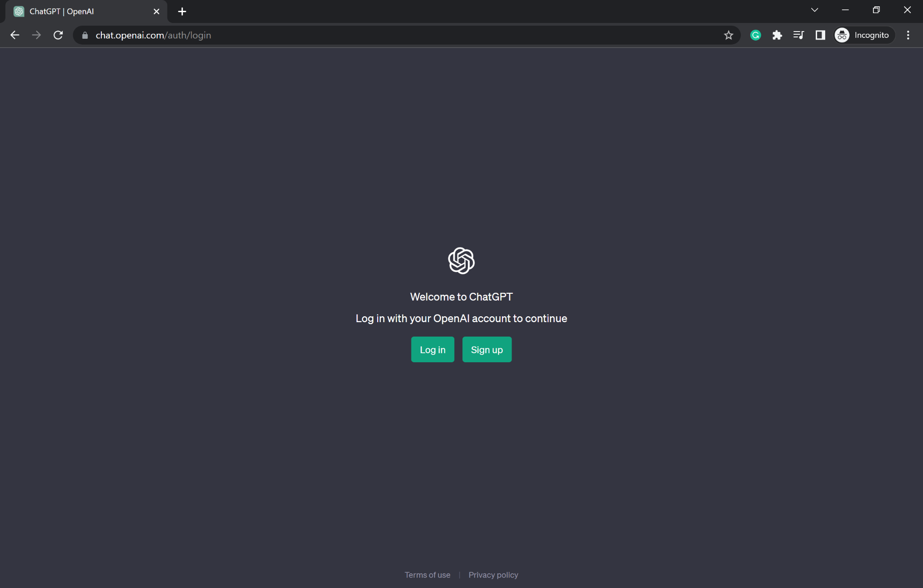Click the browser forward arrow

(x=37, y=35)
